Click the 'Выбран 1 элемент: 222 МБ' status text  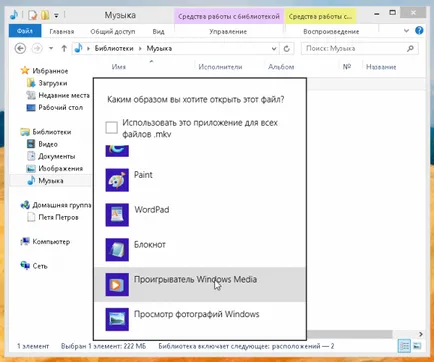click(103, 346)
